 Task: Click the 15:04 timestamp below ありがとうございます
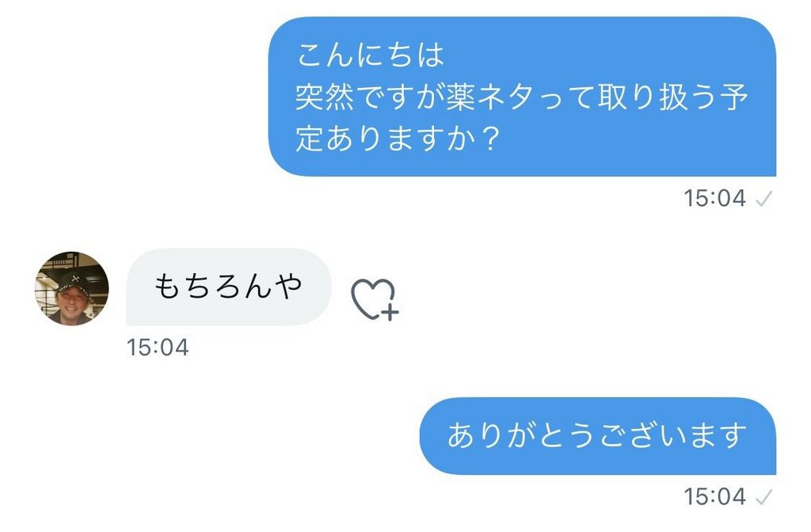(x=715, y=497)
